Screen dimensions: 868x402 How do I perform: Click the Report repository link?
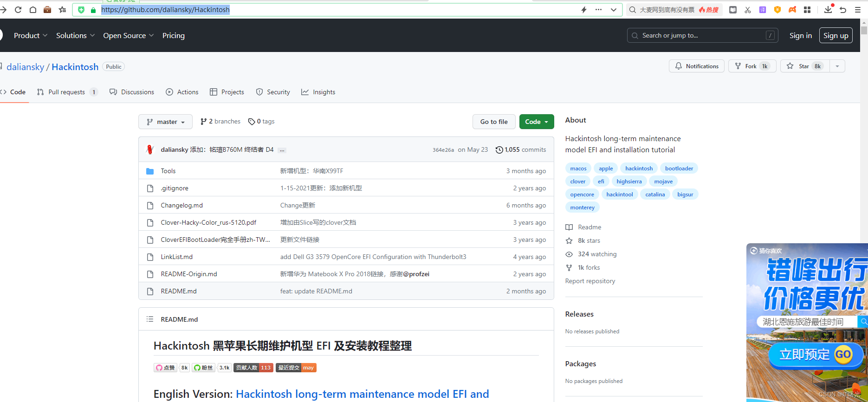[590, 281]
